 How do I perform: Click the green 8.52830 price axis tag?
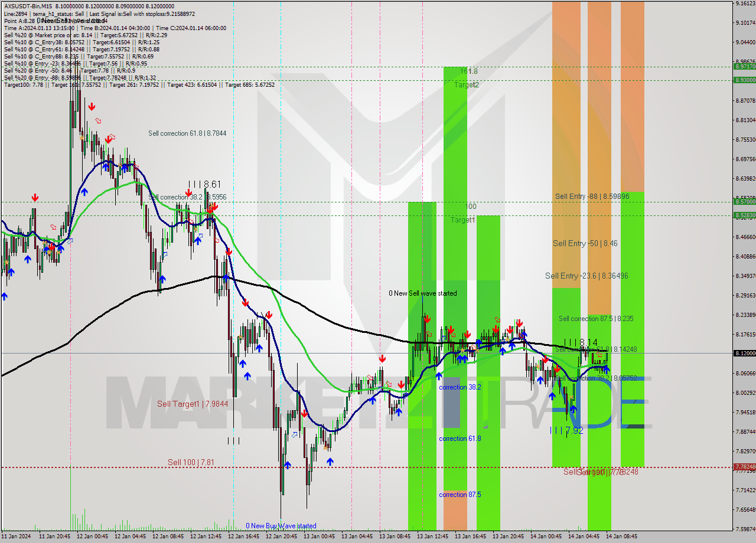click(745, 215)
